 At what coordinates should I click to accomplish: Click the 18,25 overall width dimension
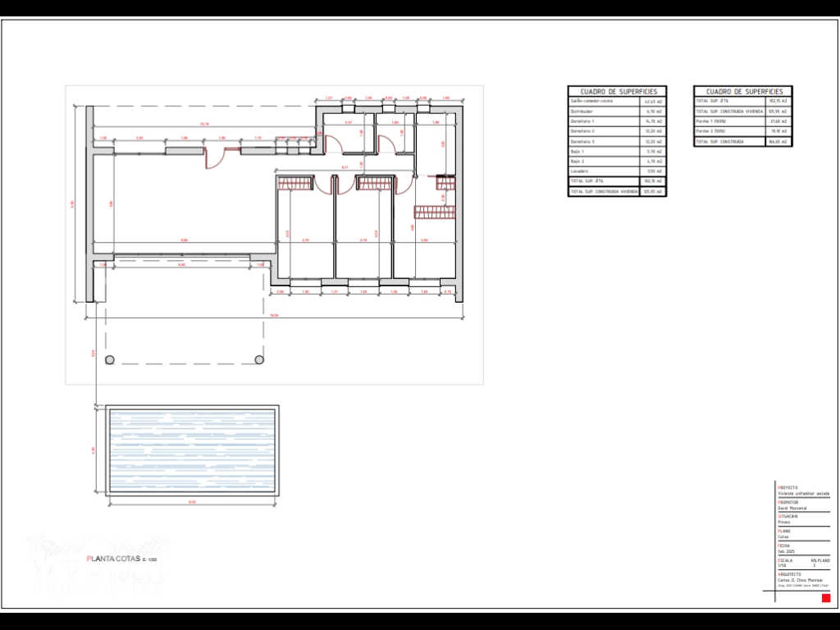[273, 316]
